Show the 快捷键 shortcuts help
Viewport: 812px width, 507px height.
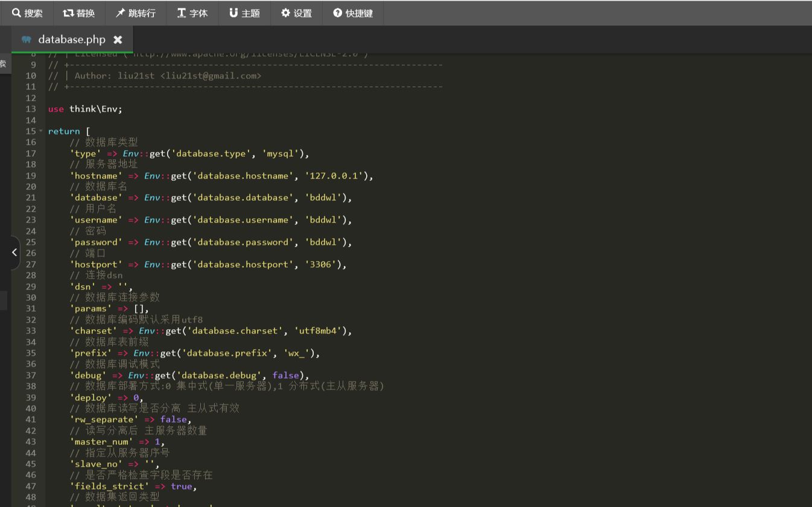click(x=353, y=13)
